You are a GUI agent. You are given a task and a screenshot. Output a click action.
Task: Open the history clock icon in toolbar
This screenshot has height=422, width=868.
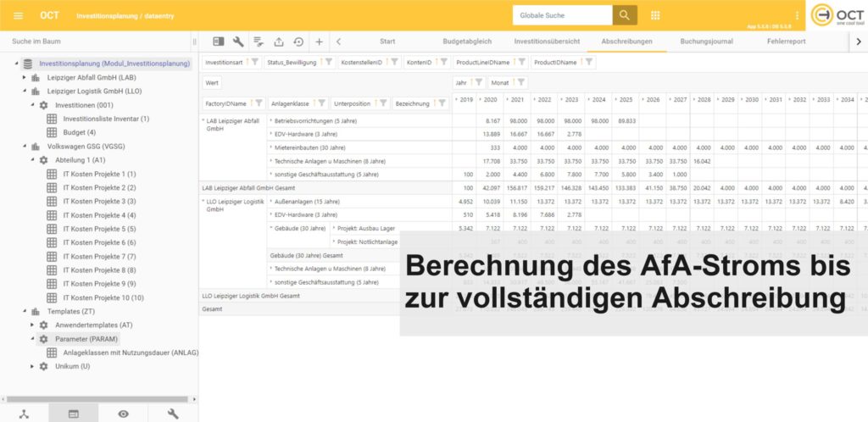coord(298,41)
